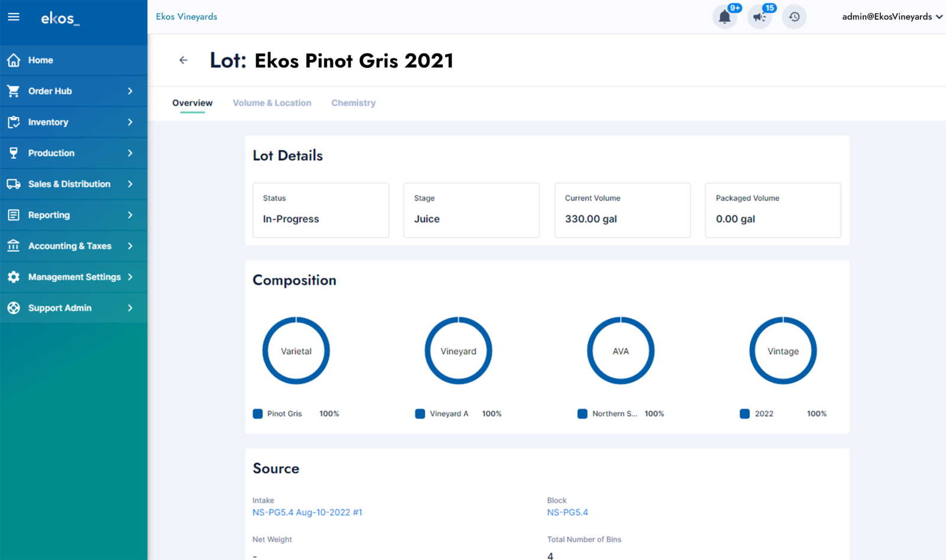Click the Lot: Ekos Pinot Gris 2021 title
946x560 pixels.
click(332, 60)
